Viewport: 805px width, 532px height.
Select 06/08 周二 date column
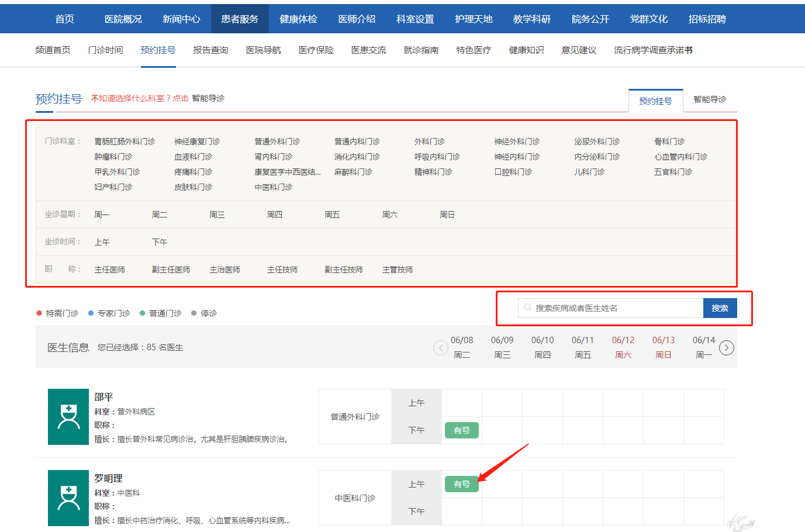tap(462, 347)
